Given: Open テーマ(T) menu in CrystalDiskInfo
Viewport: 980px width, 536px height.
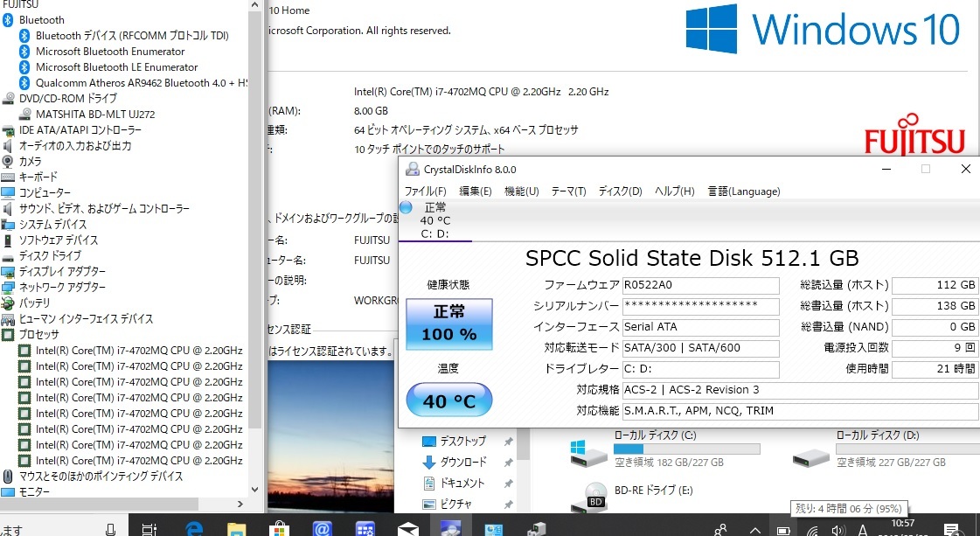Looking at the screenshot, I should (568, 191).
